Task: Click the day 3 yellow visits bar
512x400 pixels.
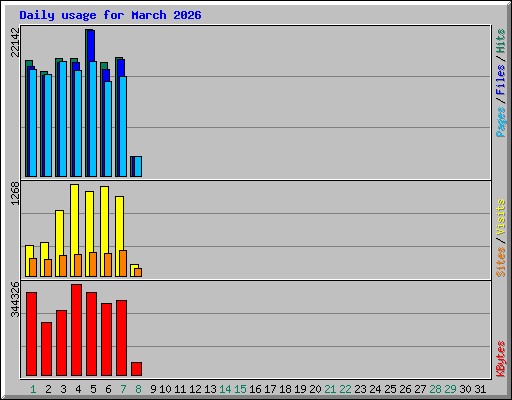Action: pos(60,233)
